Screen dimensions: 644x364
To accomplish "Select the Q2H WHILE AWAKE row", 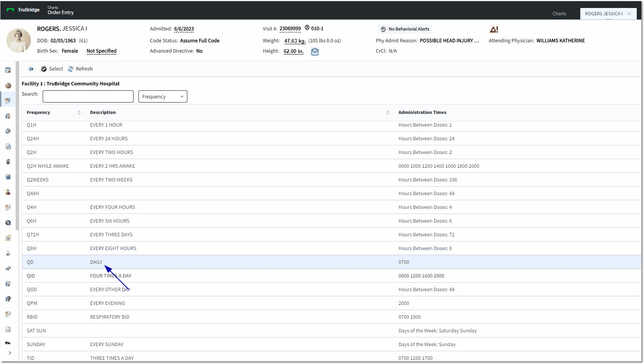I will pos(332,166).
